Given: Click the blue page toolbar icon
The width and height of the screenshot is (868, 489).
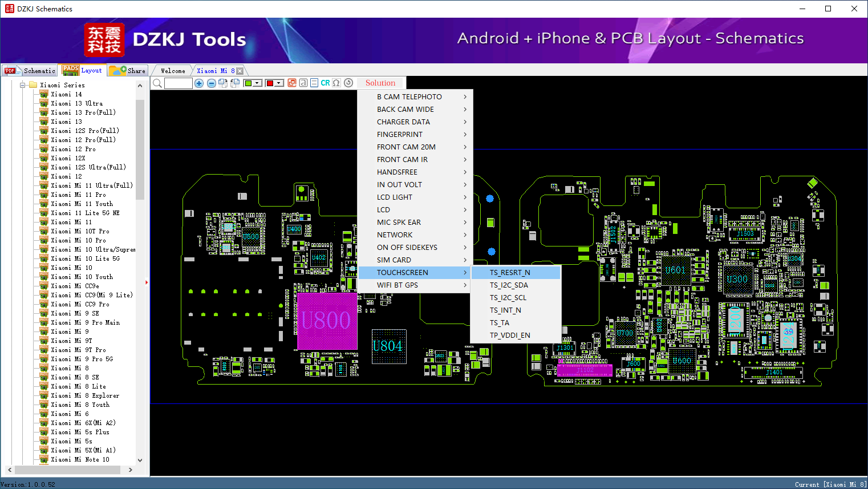Looking at the screenshot, I should coord(314,83).
